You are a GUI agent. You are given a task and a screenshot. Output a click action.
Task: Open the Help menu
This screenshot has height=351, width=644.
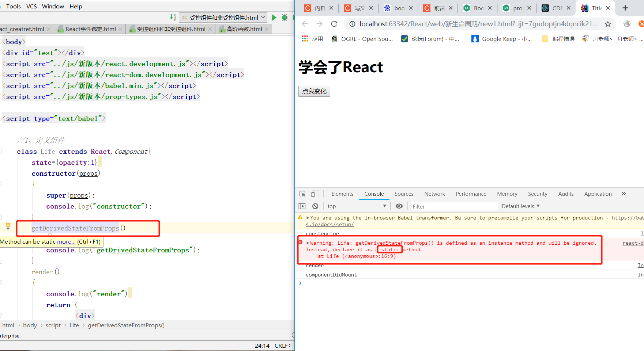(76, 7)
